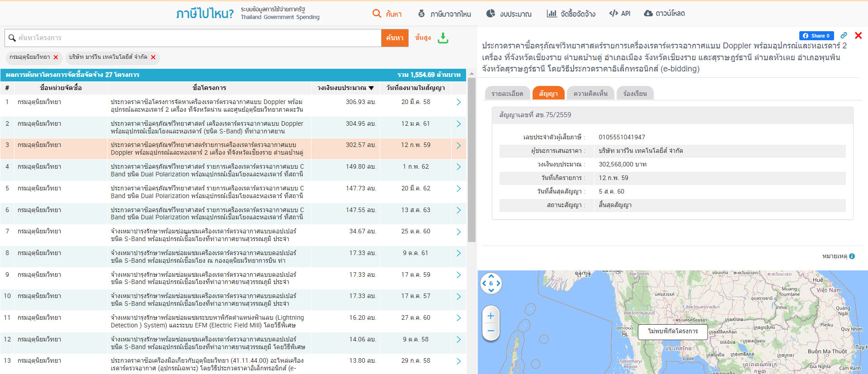Image resolution: width=868 pixels, height=374 pixels.
Task: Open the remark info icon
Action: tap(852, 256)
